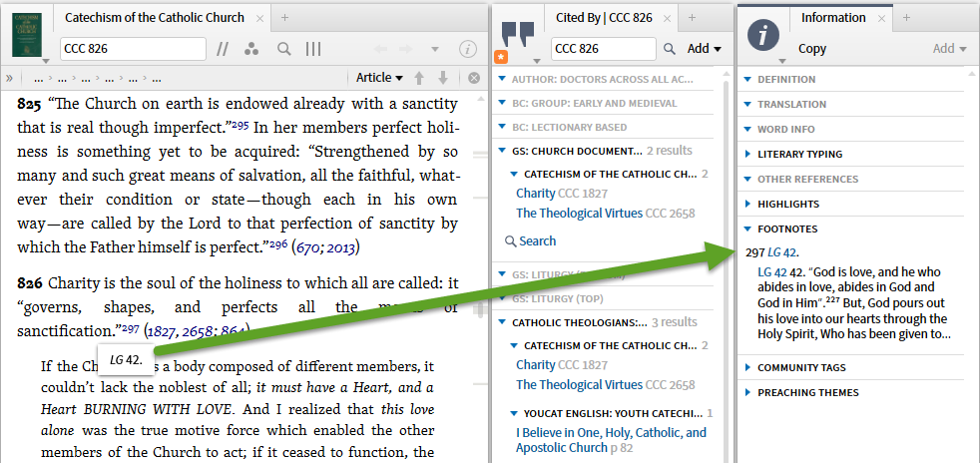Close the Cited By tab

click(668, 19)
